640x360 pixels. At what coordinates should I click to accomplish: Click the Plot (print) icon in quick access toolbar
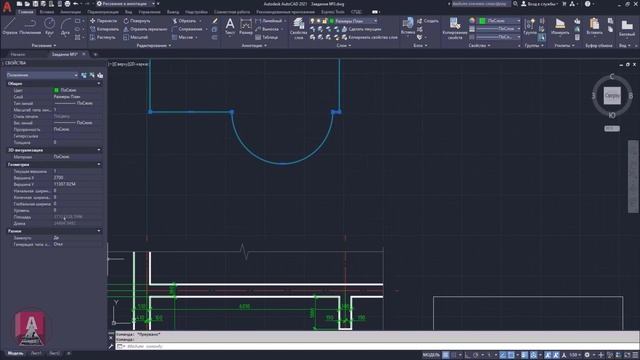tap(67, 4)
